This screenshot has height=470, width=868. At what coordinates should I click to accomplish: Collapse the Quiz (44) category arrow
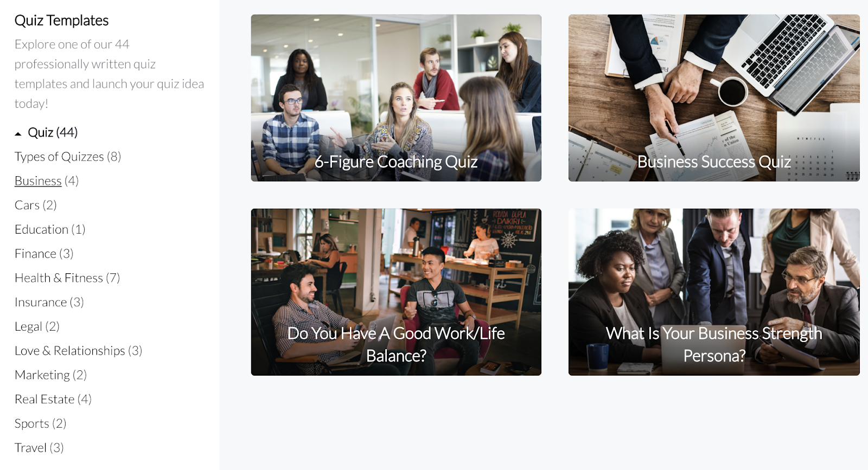18,133
